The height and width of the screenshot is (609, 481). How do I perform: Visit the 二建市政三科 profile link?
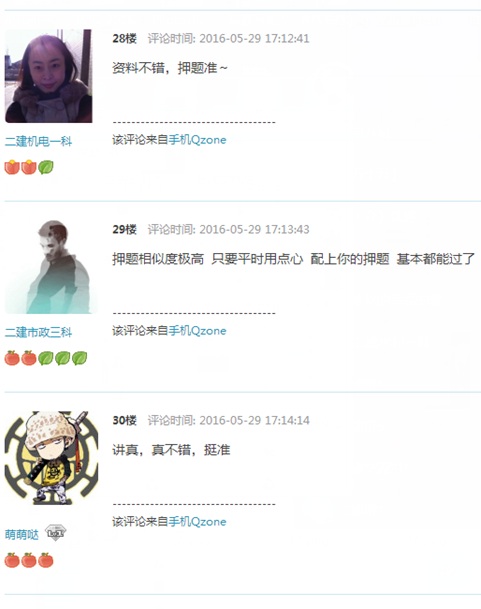pyautogui.click(x=38, y=332)
